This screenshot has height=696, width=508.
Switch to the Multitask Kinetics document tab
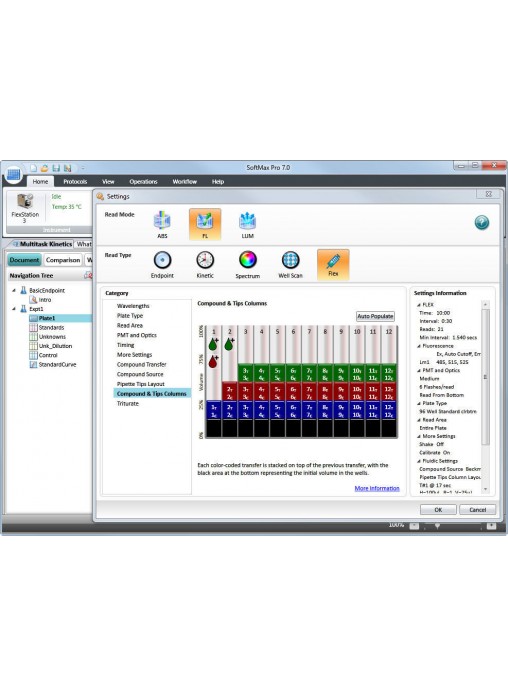42,244
